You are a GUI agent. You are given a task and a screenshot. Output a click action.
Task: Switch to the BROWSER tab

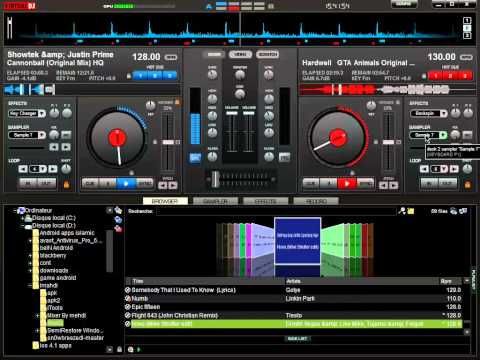[165, 201]
